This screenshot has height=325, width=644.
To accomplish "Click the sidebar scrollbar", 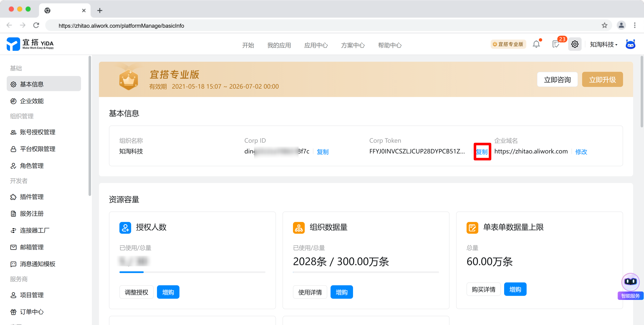I will point(90,126).
